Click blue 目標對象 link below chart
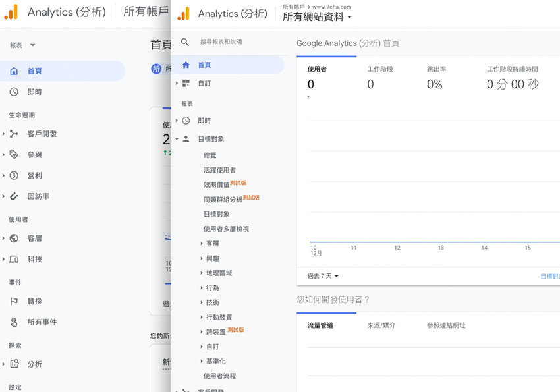This screenshot has width=560, height=392. [550, 276]
